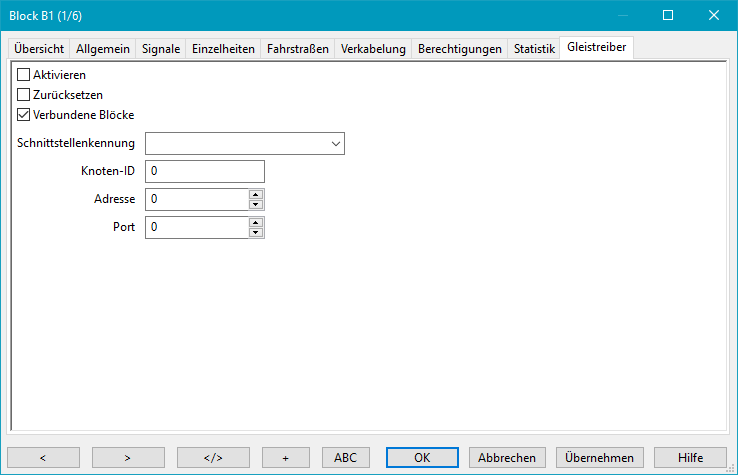Go to next block with > button

[128, 457]
